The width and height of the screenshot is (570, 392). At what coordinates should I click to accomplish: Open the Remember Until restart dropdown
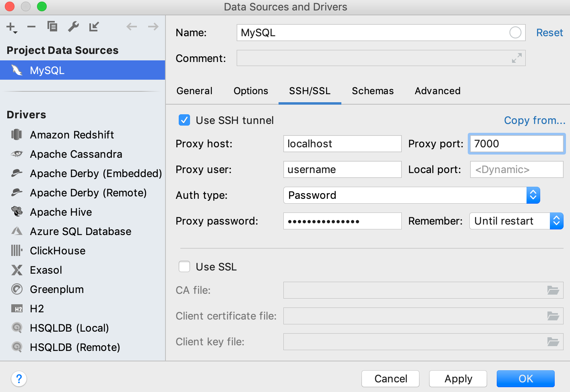point(516,221)
